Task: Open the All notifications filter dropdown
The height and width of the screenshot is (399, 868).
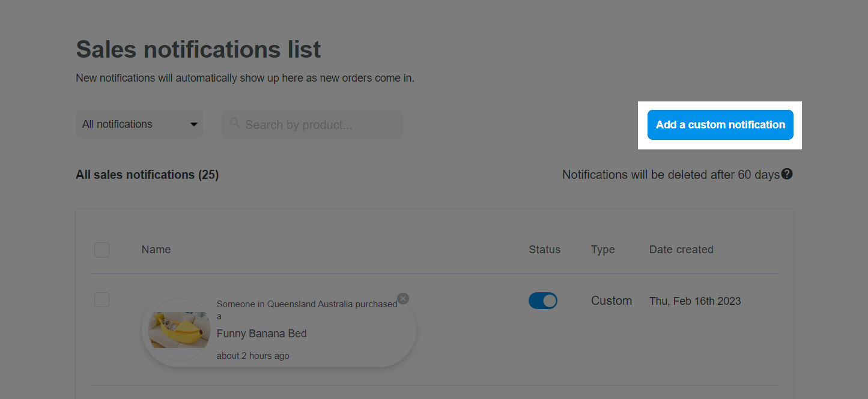Action: coord(139,124)
